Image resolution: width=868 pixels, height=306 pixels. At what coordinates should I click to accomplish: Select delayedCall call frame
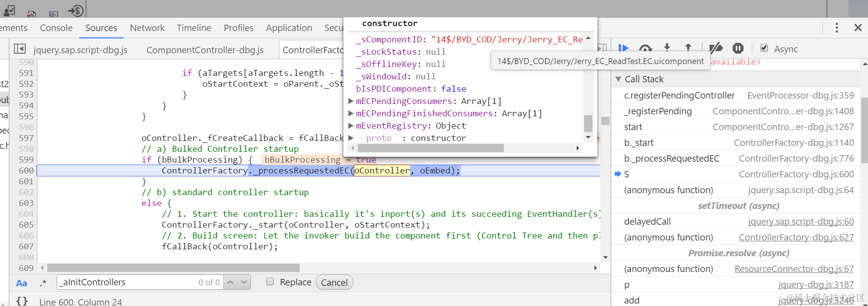(737, 222)
